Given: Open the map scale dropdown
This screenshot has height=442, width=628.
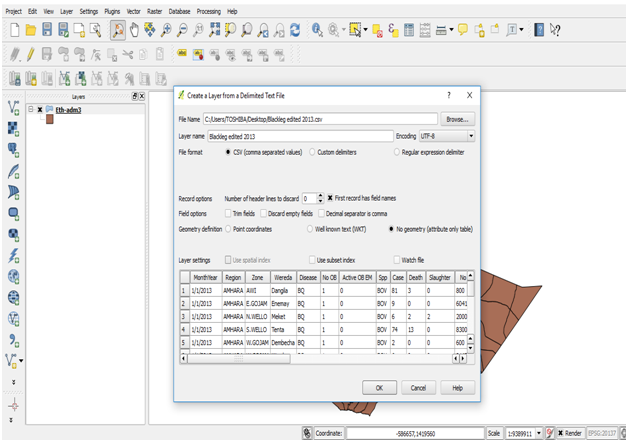Looking at the screenshot, I should pyautogui.click(x=540, y=434).
